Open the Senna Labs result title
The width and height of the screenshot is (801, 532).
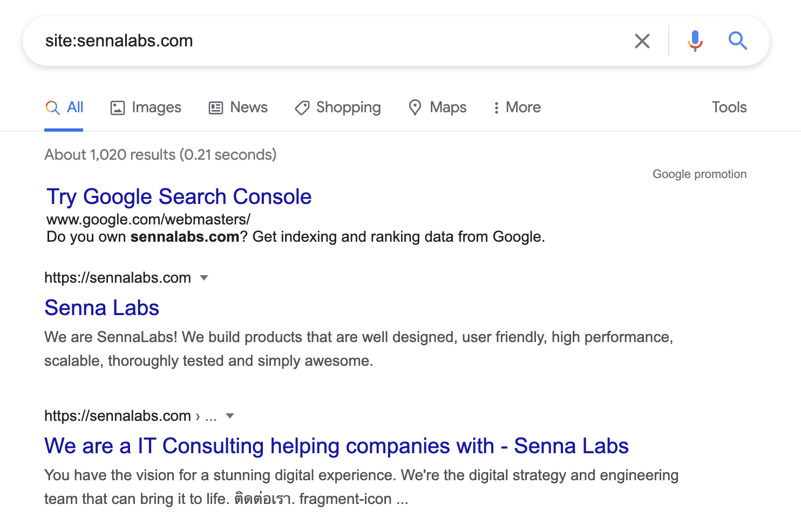(101, 308)
